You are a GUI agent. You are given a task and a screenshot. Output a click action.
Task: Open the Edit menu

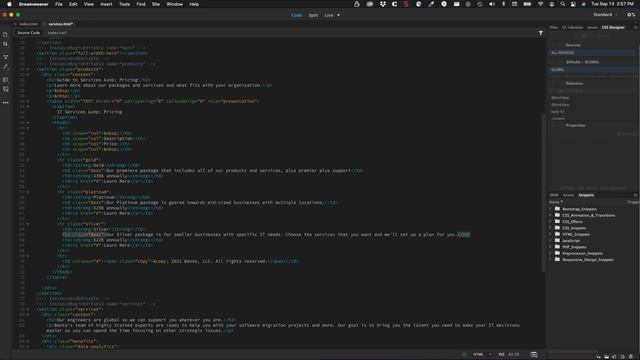[x=73, y=4]
